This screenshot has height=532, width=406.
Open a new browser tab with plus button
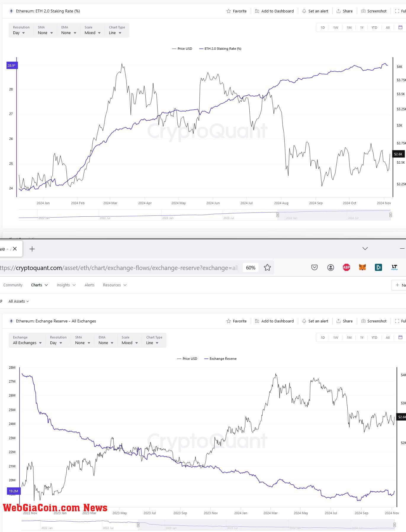click(32, 249)
